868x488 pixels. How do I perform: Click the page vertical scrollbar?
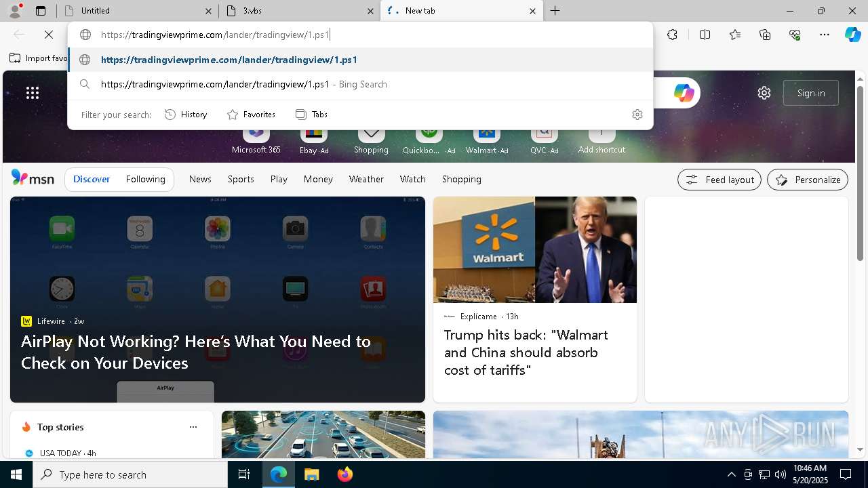coord(861,174)
